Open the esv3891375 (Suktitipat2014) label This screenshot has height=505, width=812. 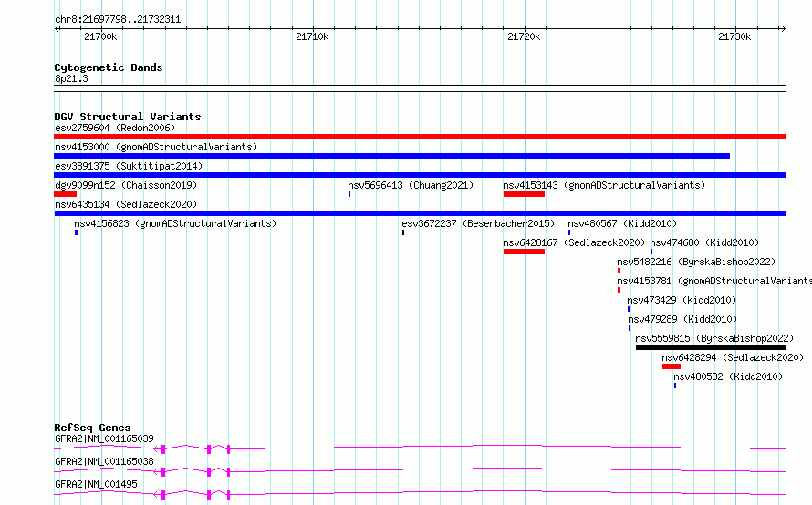tap(129, 166)
